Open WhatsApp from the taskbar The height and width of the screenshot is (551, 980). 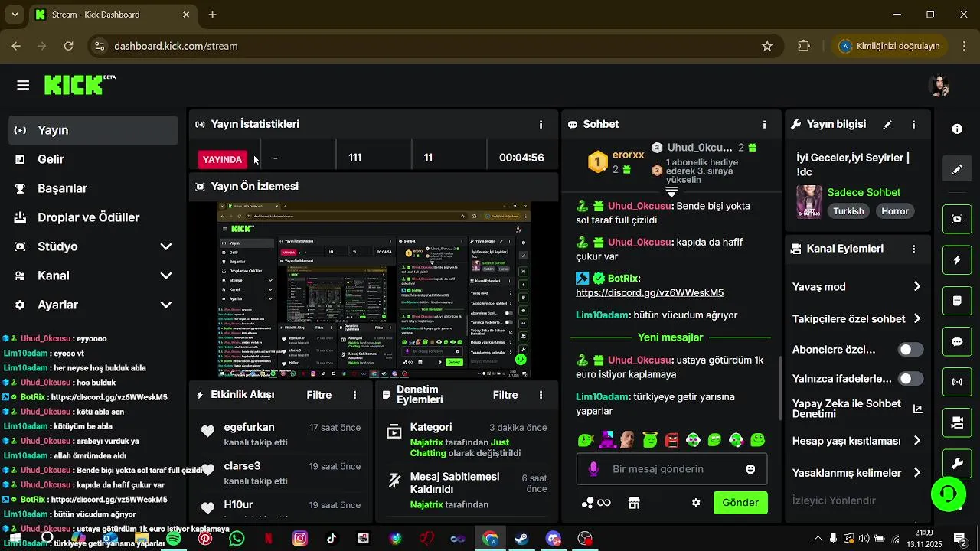click(x=237, y=539)
